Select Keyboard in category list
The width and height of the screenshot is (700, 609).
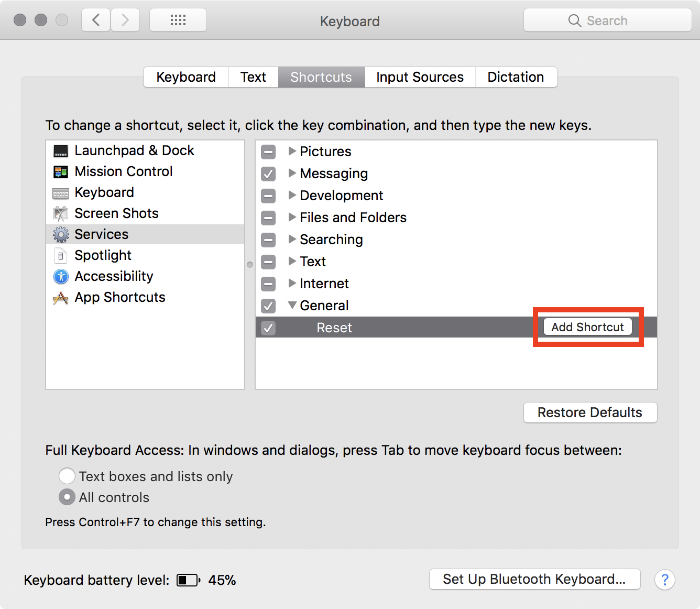[145, 193]
